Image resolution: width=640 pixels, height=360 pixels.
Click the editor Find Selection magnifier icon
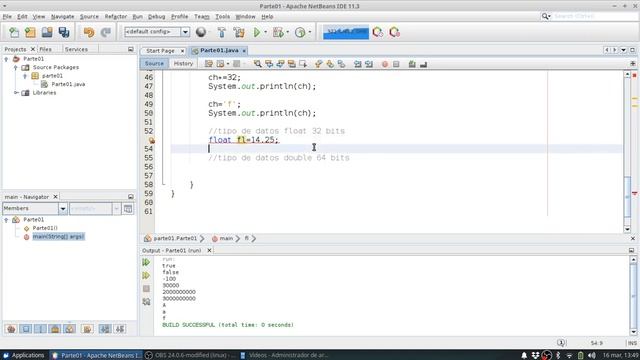tap(258, 64)
